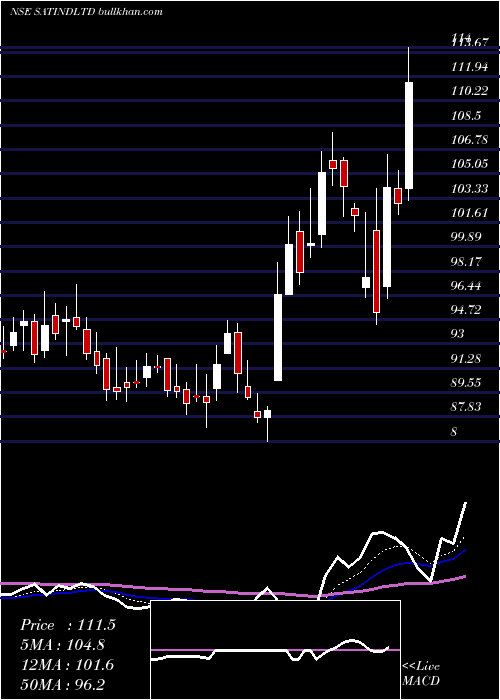Click the MACD inset chart panel

click(x=275, y=650)
